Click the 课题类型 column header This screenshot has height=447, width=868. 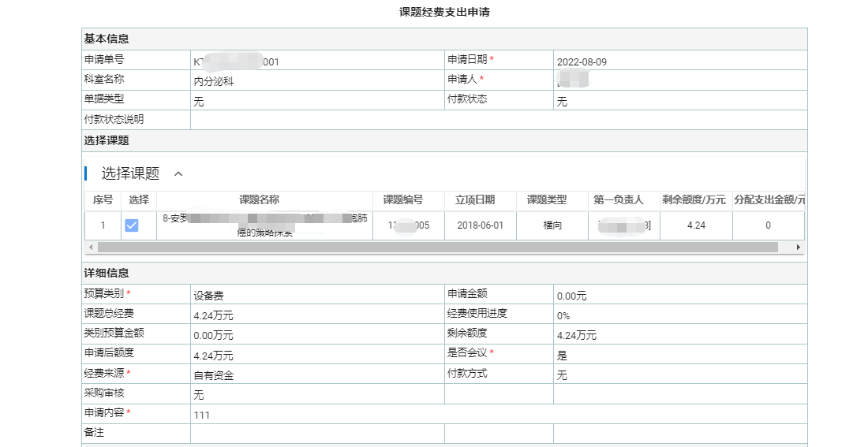click(x=547, y=200)
